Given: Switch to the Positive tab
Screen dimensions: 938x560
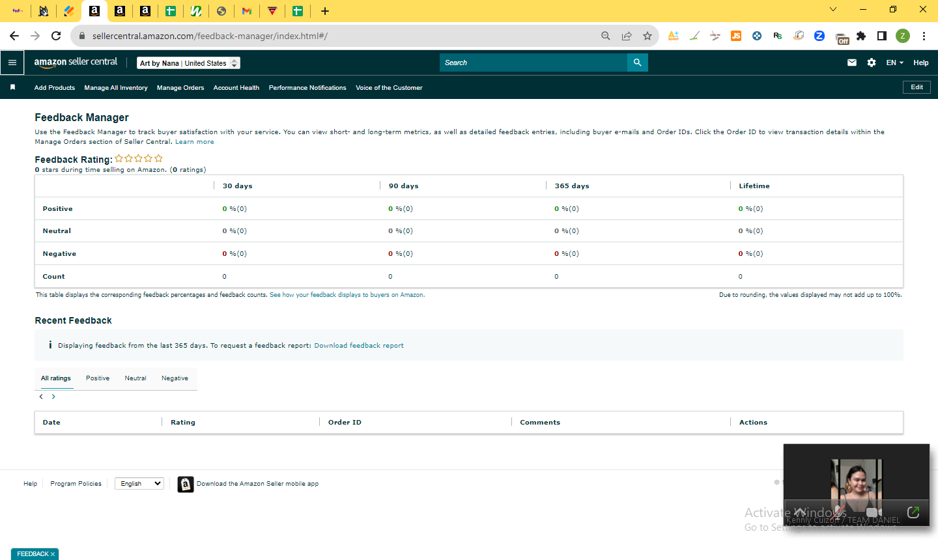Looking at the screenshot, I should tap(98, 378).
